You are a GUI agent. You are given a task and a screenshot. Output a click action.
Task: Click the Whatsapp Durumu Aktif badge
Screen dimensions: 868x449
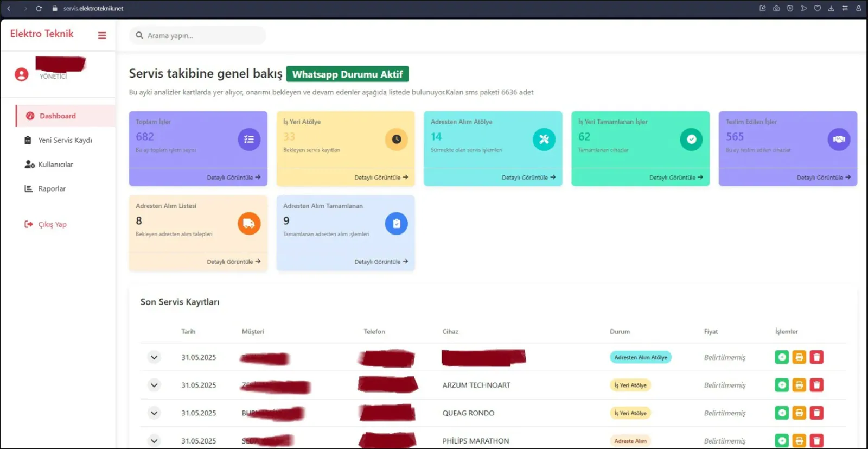coord(347,74)
